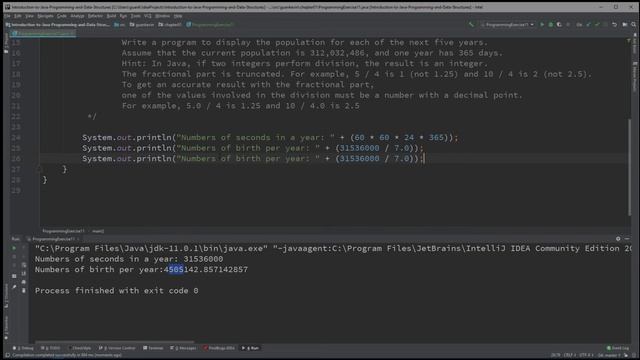Select the ProgrammingExercise11.java editor tab
The width and height of the screenshot is (640, 360).
point(43,33)
